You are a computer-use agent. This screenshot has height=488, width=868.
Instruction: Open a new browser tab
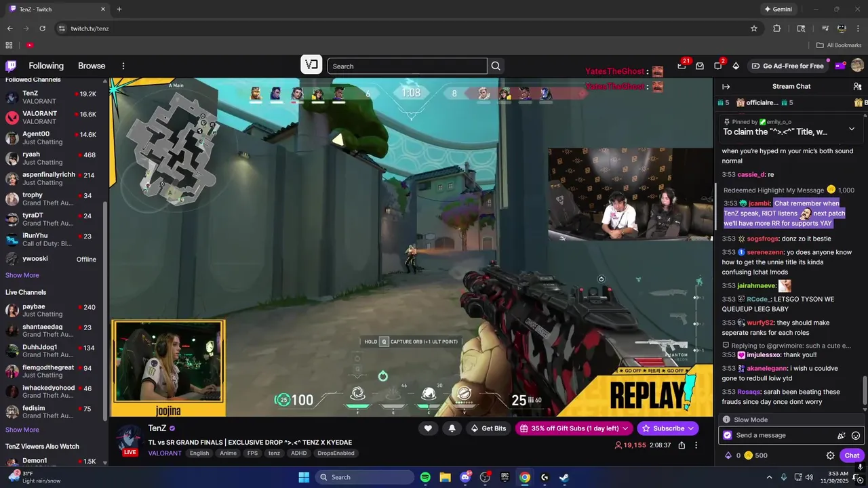coord(119,9)
